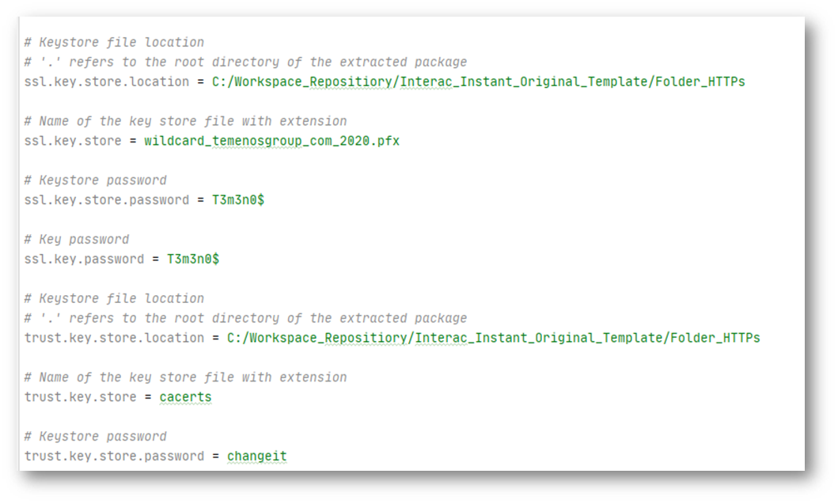Click the ssl.key.store.location property key
Image resolution: width=838 pixels, height=504 pixels.
(x=107, y=81)
